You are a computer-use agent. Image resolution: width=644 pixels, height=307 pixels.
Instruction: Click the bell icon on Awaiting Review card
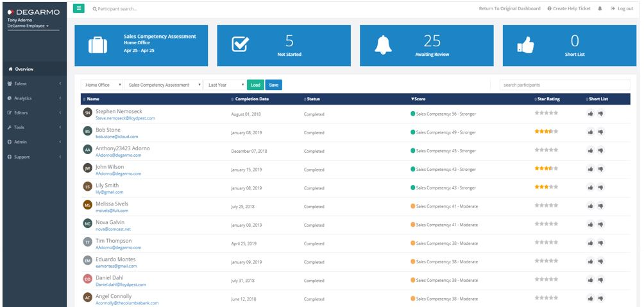383,45
